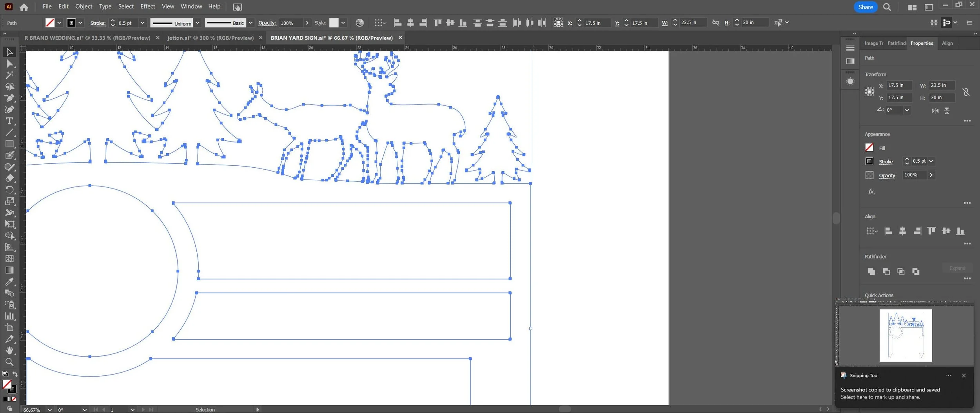
Task: Click Fill swatch in Appearance section
Action: [869, 147]
